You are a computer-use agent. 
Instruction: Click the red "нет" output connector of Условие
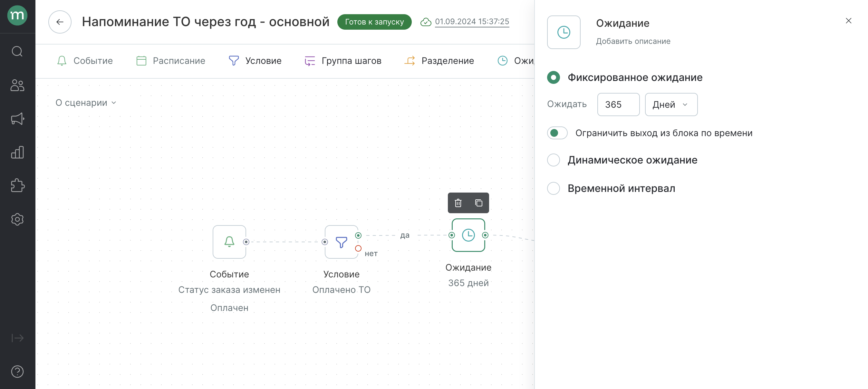pos(358,249)
